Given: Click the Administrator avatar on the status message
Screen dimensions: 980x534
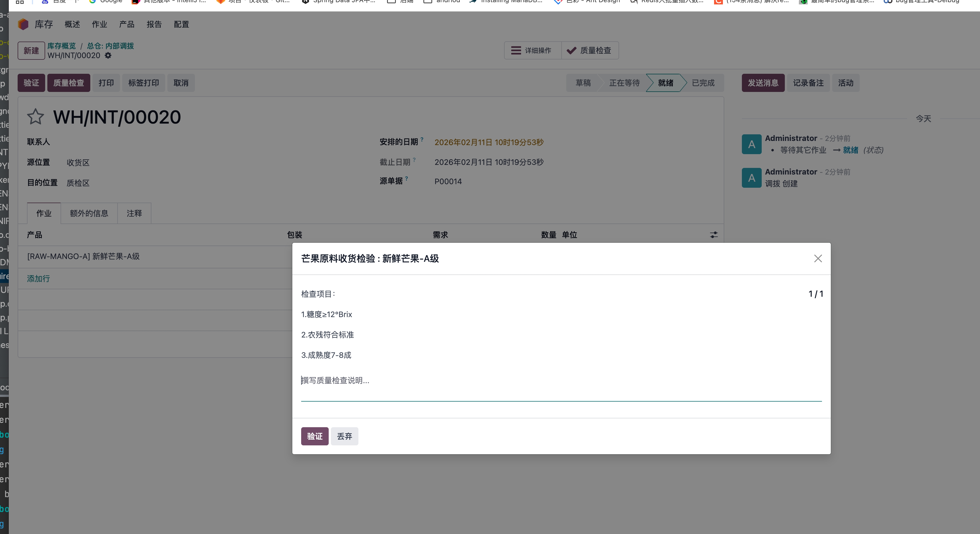Looking at the screenshot, I should click(752, 144).
